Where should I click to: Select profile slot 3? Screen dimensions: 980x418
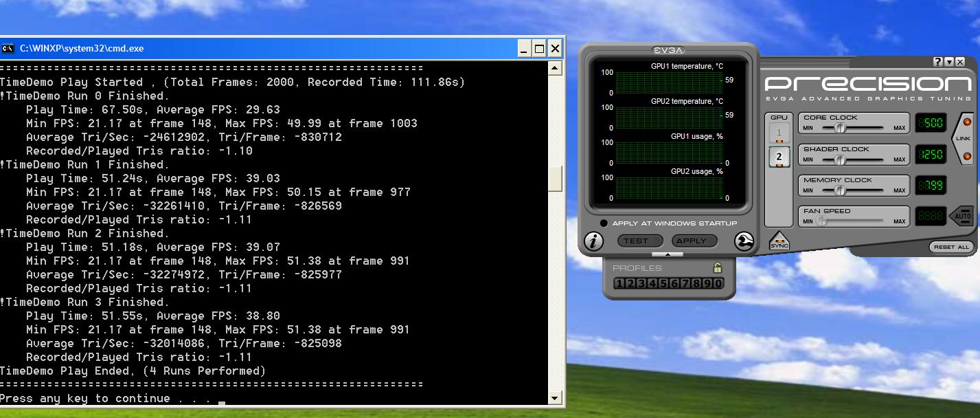click(x=641, y=283)
